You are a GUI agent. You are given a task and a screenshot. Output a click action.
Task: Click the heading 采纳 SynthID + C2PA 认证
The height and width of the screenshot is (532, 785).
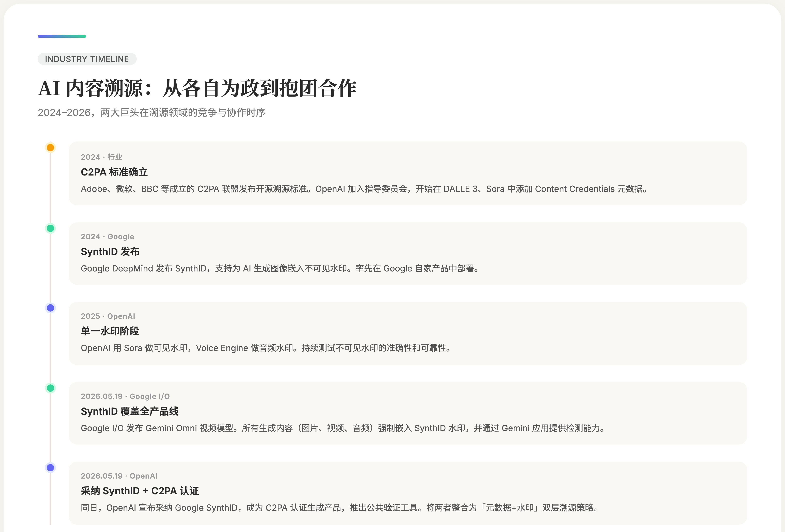(x=140, y=491)
